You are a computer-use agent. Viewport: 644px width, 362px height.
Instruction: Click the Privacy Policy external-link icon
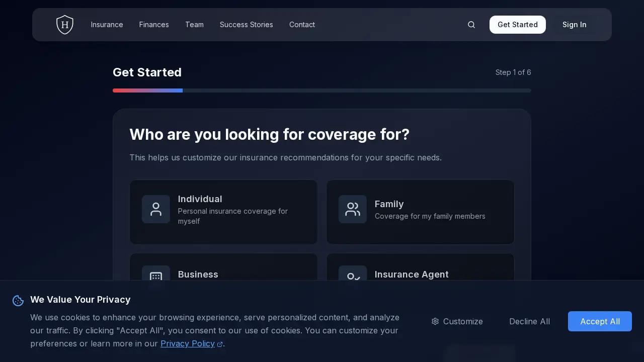pos(220,344)
